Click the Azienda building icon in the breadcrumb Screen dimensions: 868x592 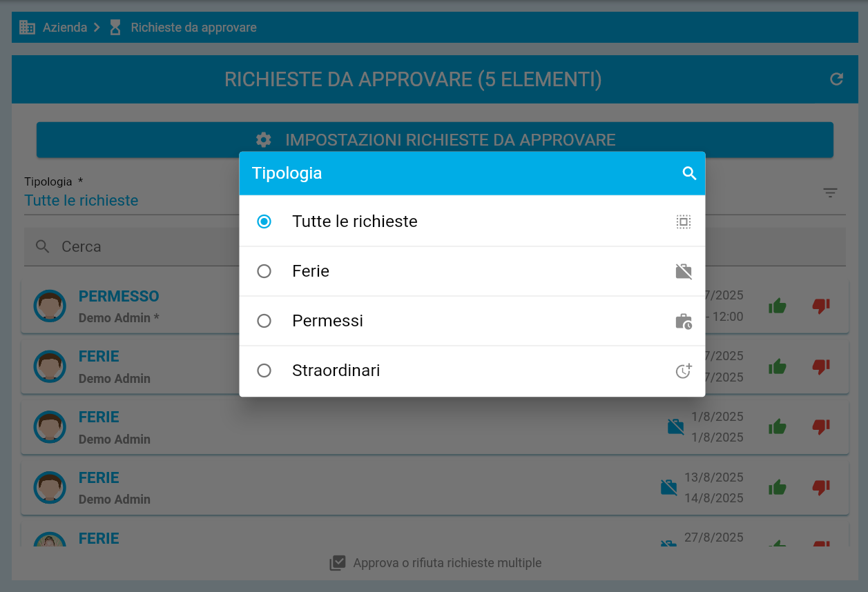click(27, 27)
